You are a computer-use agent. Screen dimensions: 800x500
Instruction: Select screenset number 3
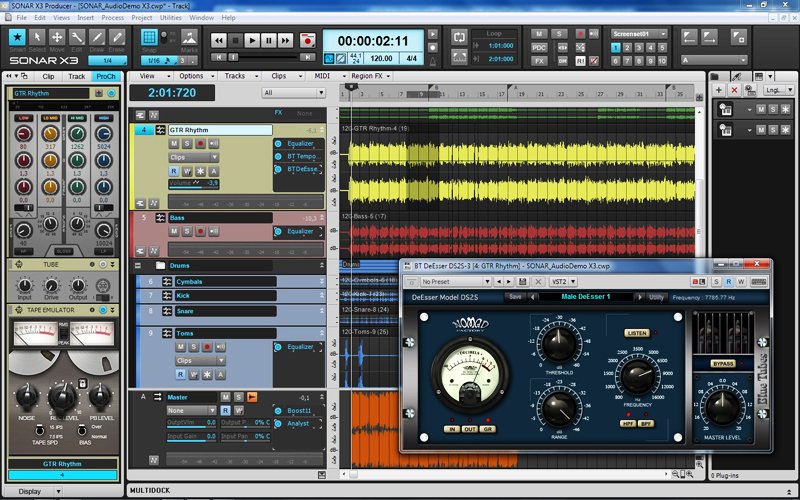click(x=639, y=48)
